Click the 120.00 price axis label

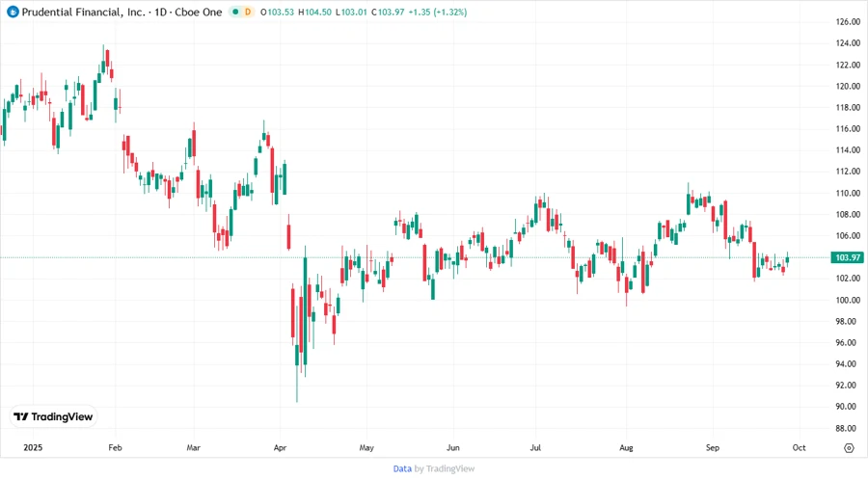click(x=848, y=86)
